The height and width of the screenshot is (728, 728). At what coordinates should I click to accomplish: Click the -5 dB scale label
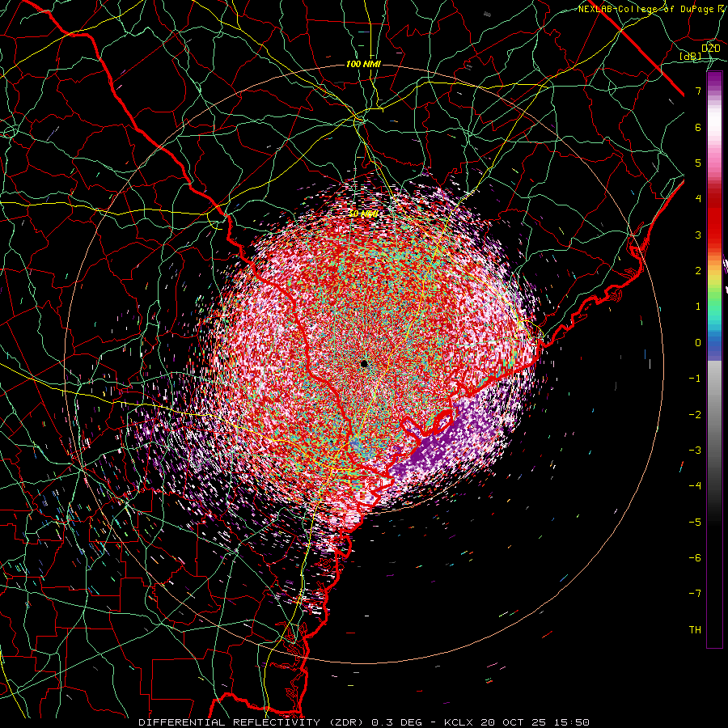point(695,522)
